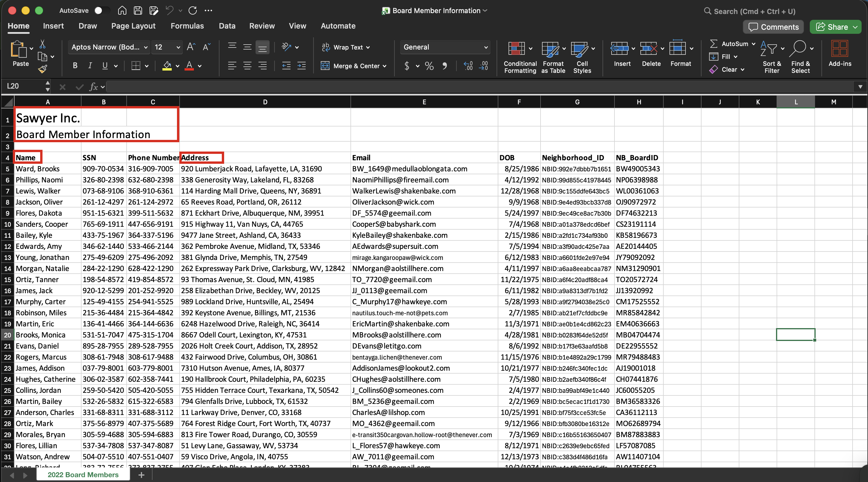Expand the formula bar arrow

(860, 87)
